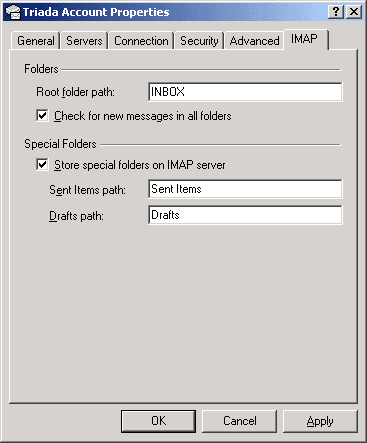Viewport: 367px width, 443px height.
Task: Select the IMAP tab
Action: 306,39
